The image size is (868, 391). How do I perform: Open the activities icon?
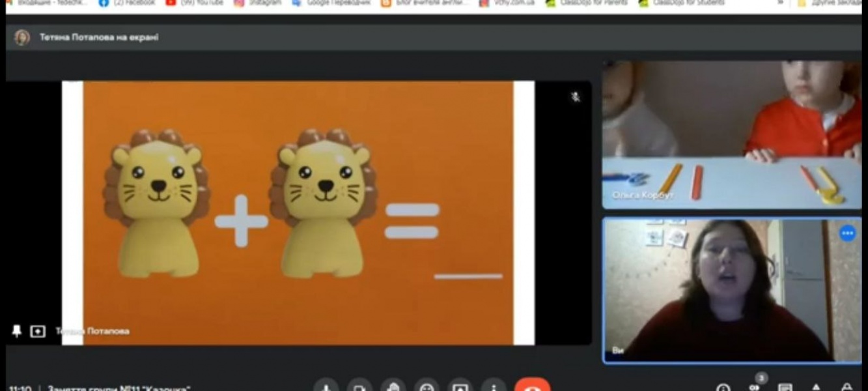817,388
